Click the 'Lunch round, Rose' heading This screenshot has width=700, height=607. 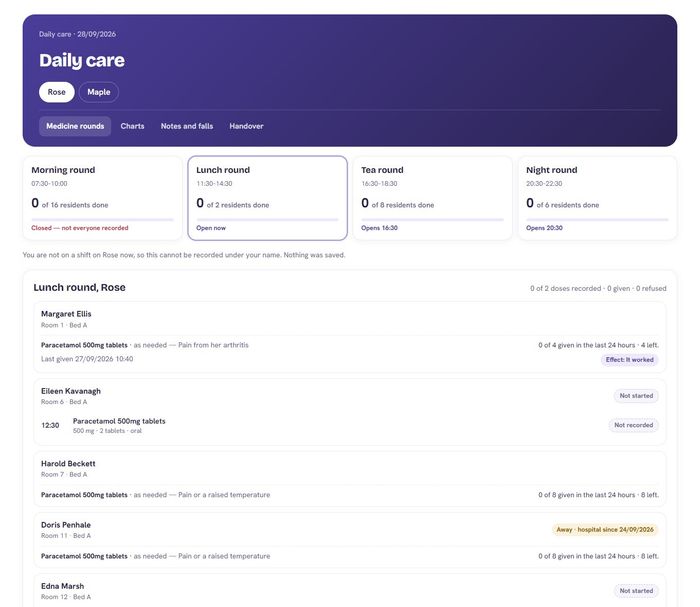tap(79, 287)
